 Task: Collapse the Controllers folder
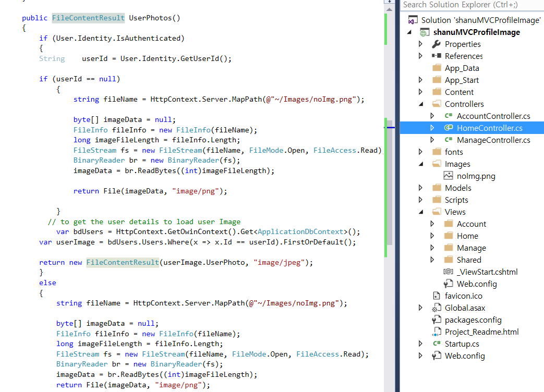[421, 104]
